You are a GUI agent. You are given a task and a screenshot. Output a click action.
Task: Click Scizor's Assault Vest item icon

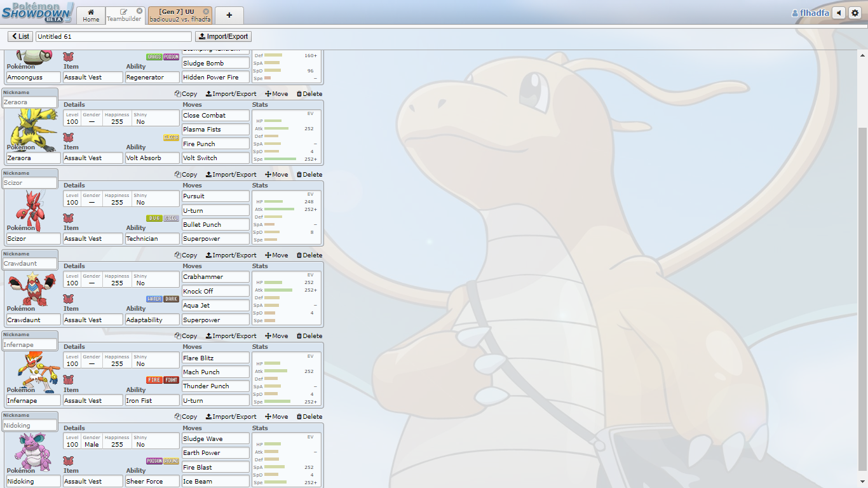[68, 218]
